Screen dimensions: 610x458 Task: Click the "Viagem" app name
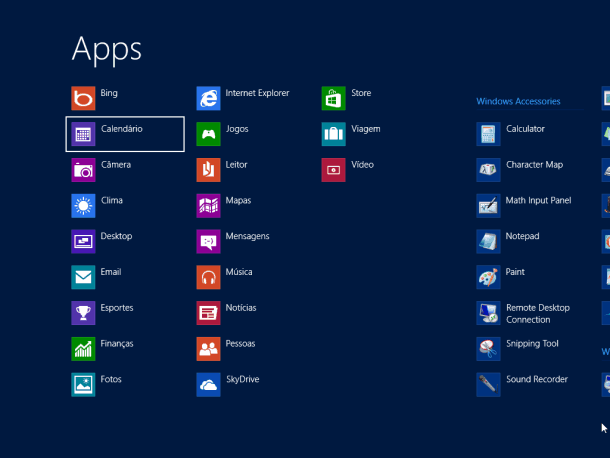click(366, 129)
